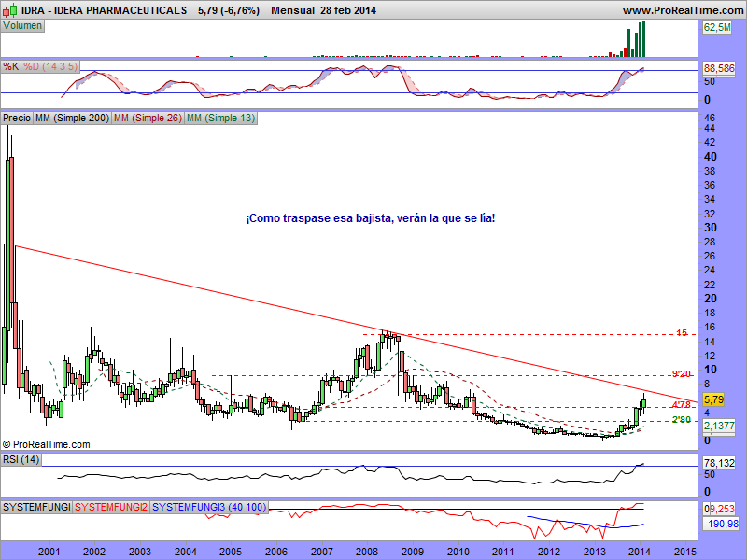Click the 9,253 SYSTEMFUNGI2 value tag
The width and height of the screenshot is (747, 560).
pyautogui.click(x=722, y=509)
